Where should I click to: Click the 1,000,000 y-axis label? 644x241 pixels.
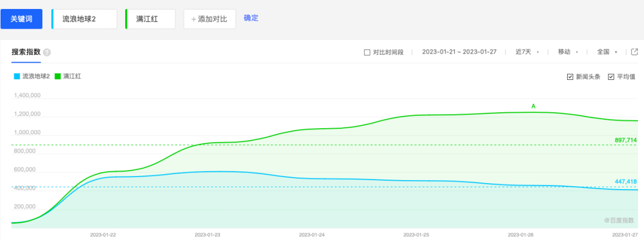(x=27, y=132)
